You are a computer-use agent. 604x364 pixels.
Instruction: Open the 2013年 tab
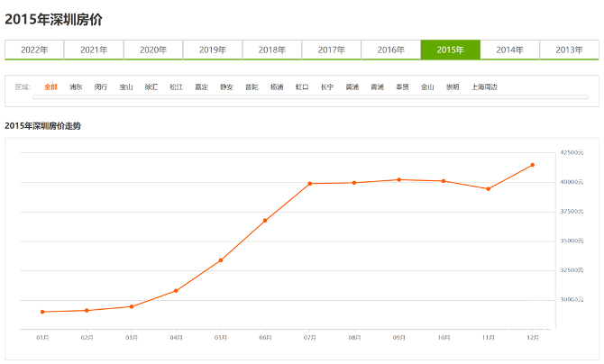pos(569,50)
